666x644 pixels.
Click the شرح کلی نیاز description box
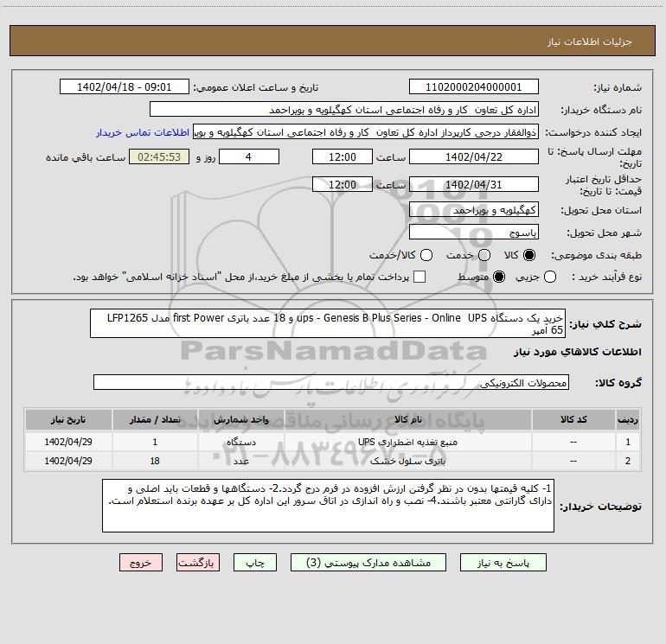(328, 323)
